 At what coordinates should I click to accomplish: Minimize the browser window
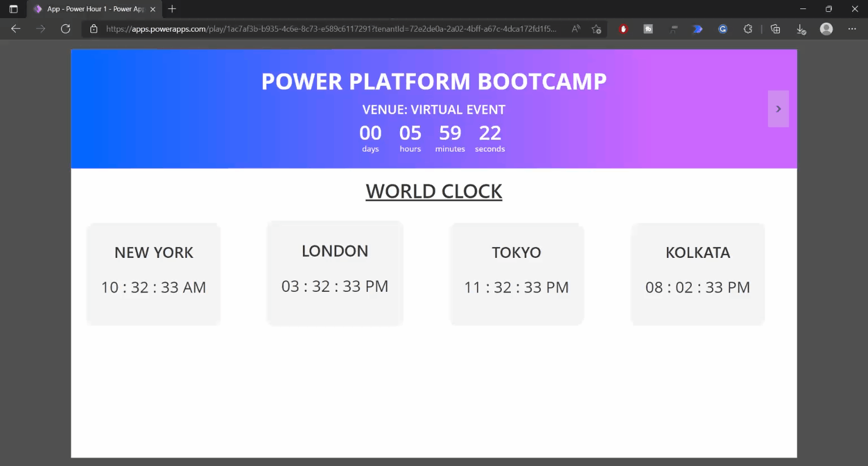point(803,9)
